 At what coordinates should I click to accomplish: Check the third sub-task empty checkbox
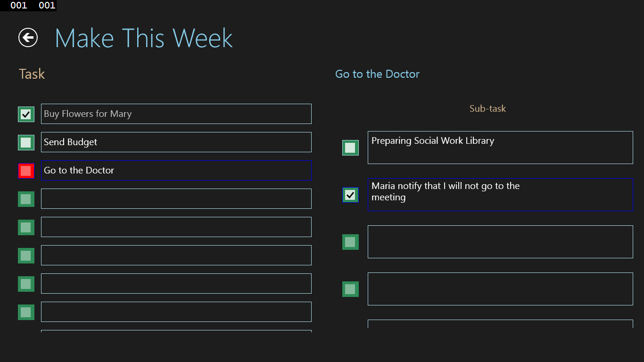(x=350, y=242)
